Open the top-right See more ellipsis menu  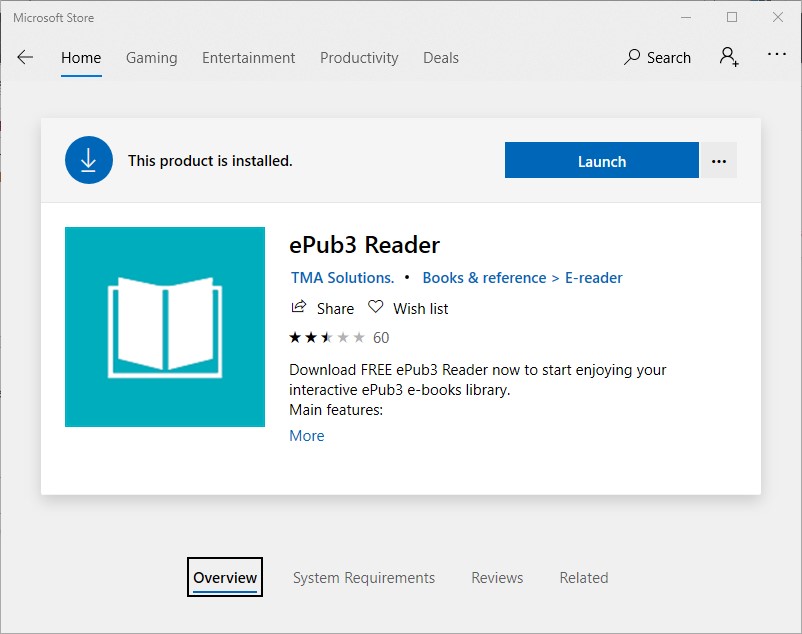(777, 55)
